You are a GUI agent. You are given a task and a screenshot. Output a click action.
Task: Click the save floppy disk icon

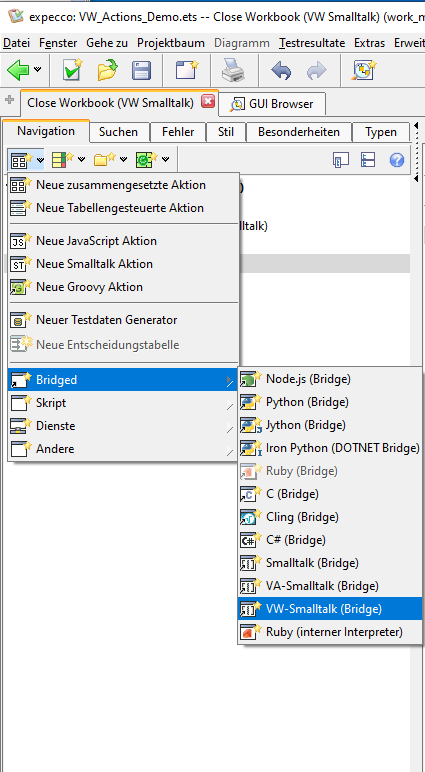[142, 70]
